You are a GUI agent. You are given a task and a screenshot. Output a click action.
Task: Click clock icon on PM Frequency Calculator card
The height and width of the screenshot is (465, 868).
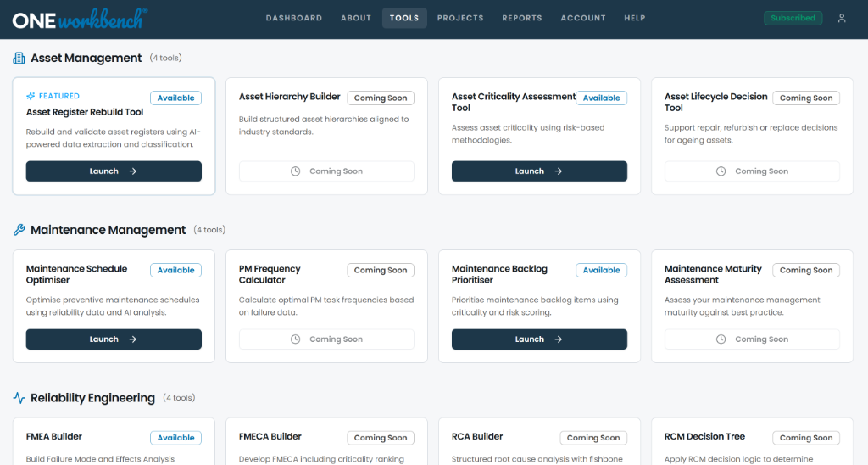pyautogui.click(x=296, y=339)
